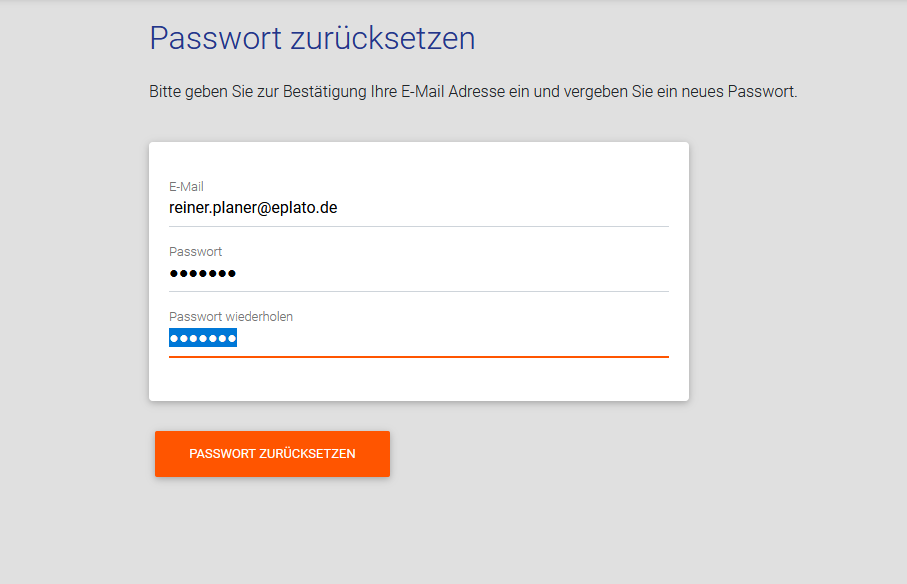
Task: Focus the Passwort input field
Action: [418, 273]
